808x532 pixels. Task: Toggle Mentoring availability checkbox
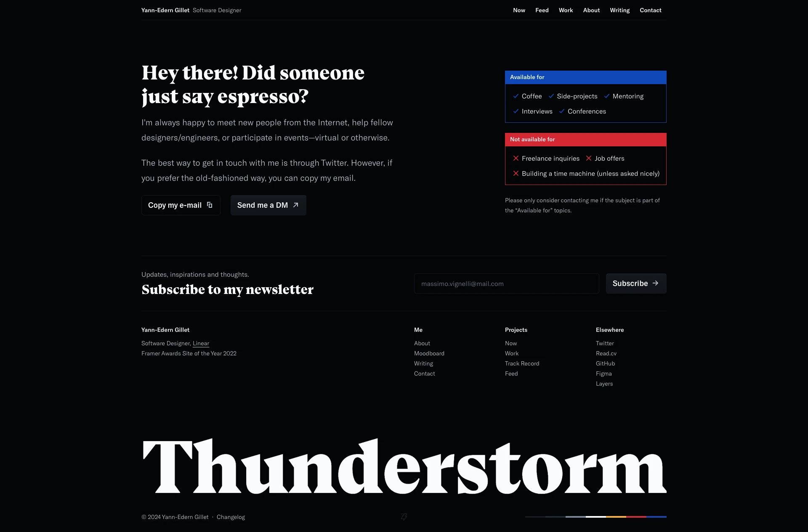(606, 96)
